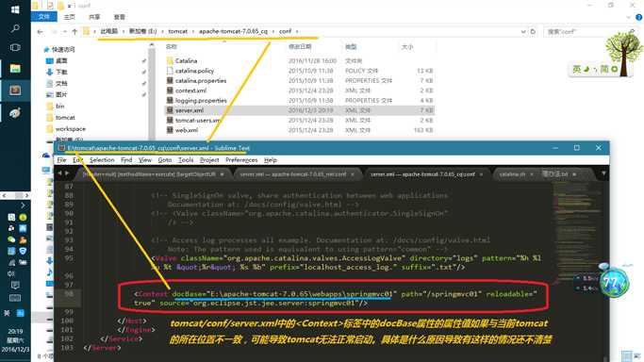Open taskbar search magnifier
The image size is (644, 362).
15,28
